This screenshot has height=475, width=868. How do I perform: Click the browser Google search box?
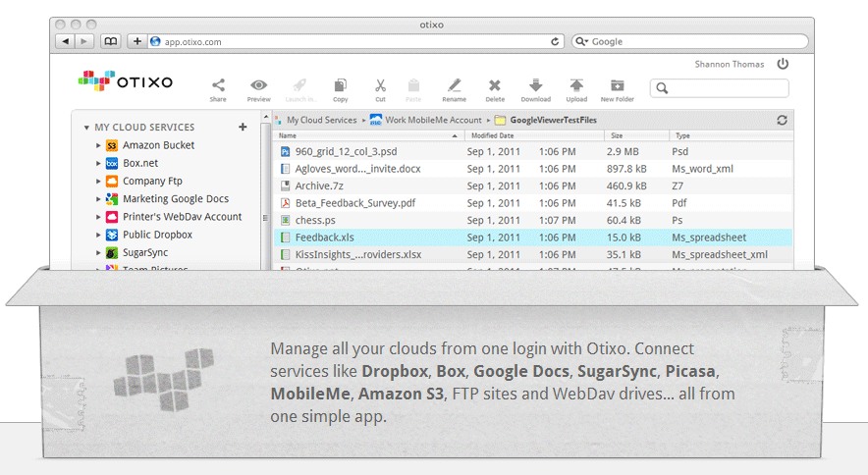[689, 41]
